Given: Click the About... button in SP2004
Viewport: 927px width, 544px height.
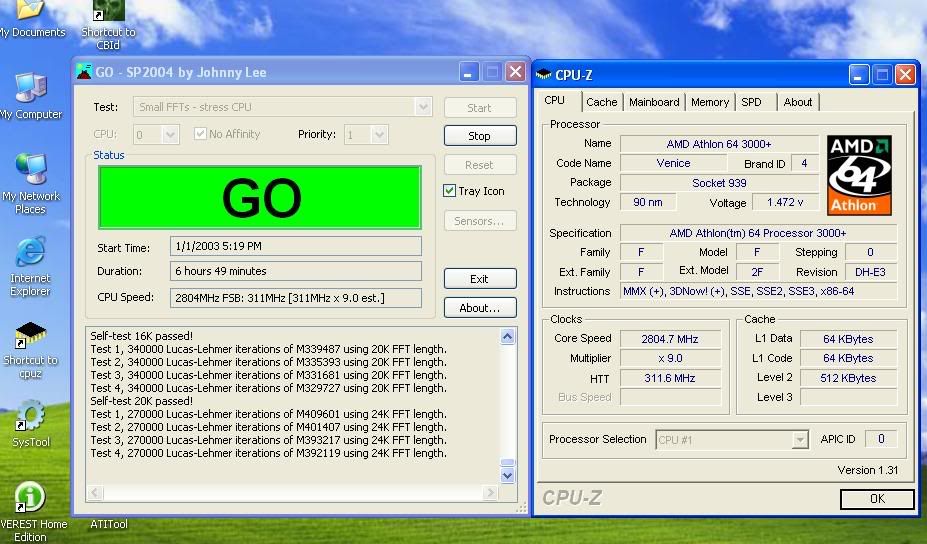Looking at the screenshot, I should [479, 307].
